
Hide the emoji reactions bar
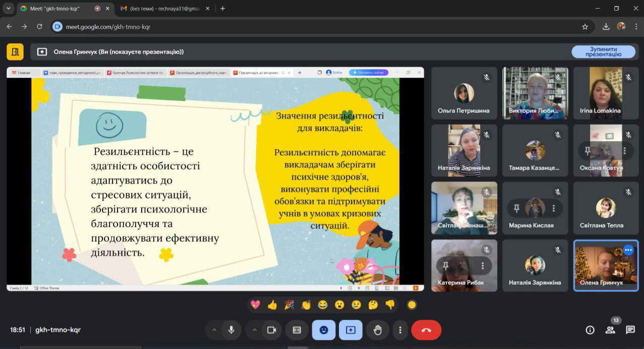pos(324,330)
